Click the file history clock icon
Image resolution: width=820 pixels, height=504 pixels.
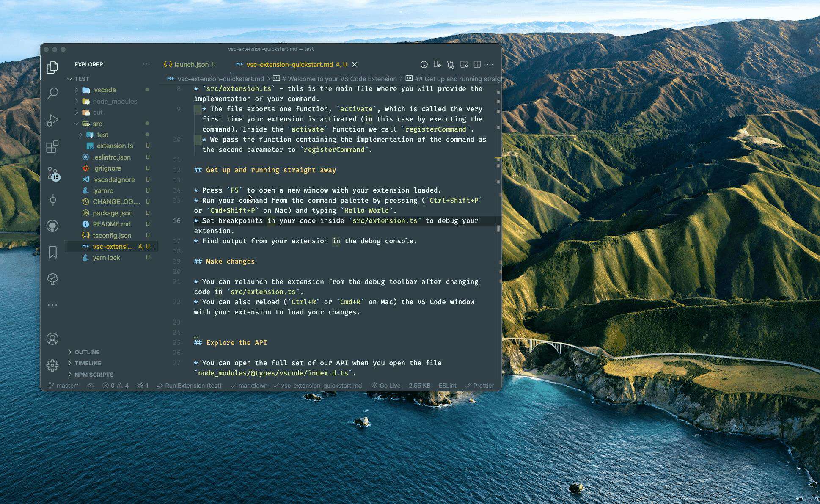click(424, 64)
